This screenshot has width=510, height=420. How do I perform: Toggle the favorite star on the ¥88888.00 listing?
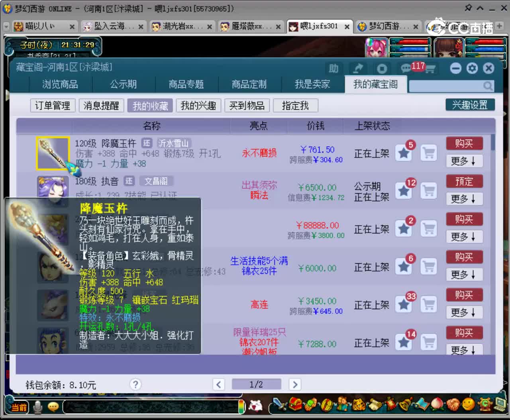coord(403,229)
